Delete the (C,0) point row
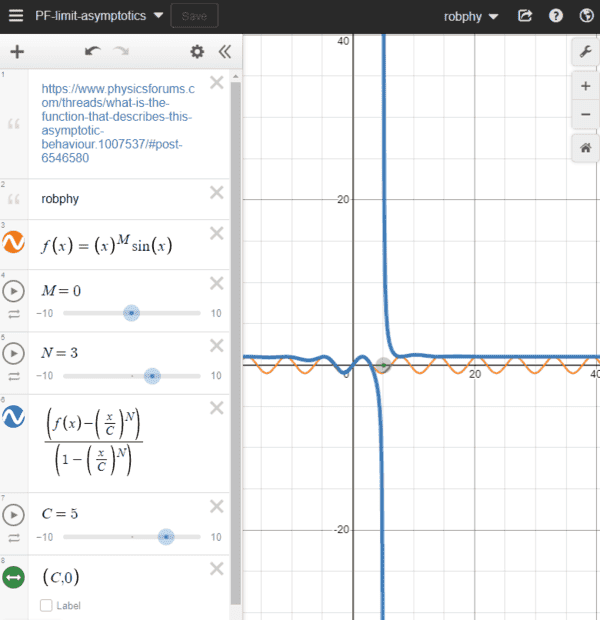 point(217,569)
